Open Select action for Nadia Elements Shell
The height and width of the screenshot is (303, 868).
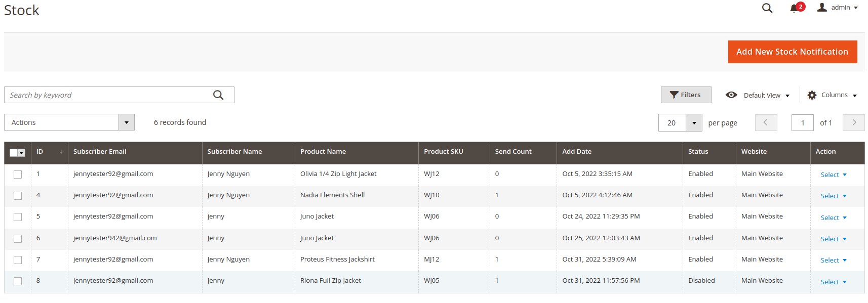(x=833, y=196)
